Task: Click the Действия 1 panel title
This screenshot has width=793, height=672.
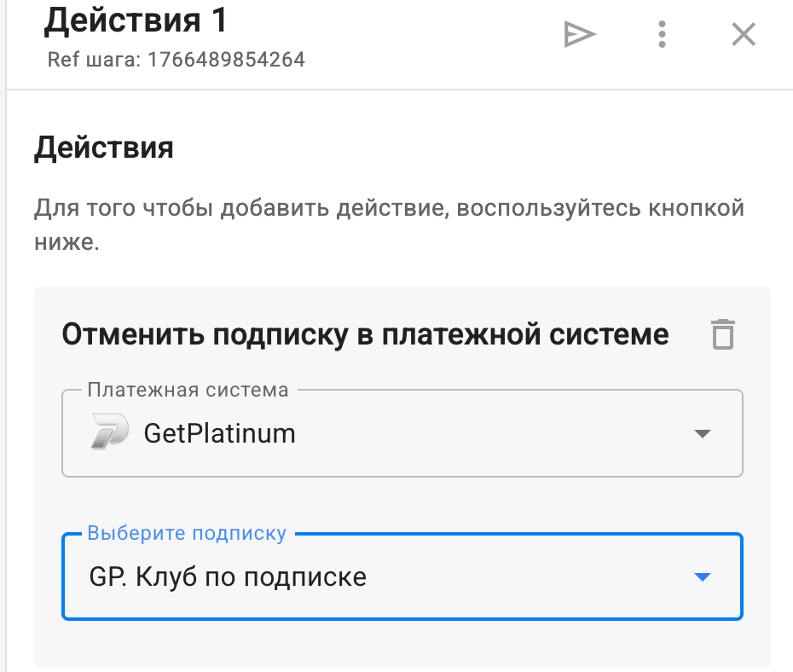Action: coord(136,21)
